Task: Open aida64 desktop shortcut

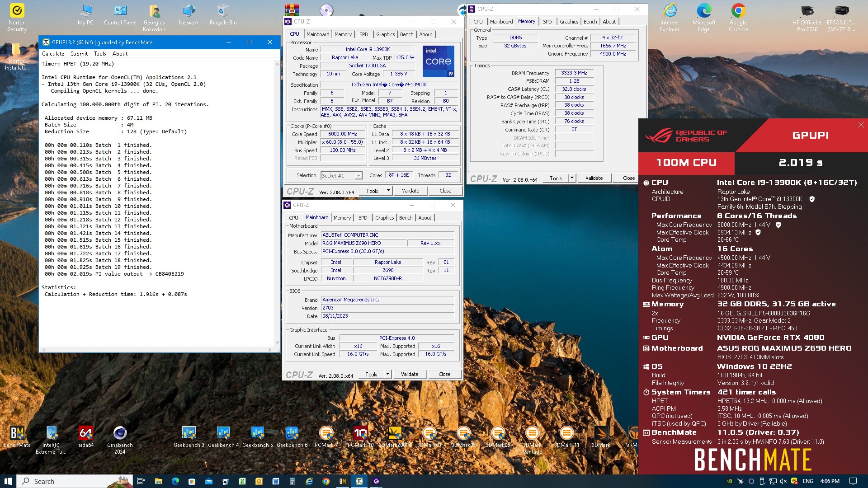Action: pos(85,437)
